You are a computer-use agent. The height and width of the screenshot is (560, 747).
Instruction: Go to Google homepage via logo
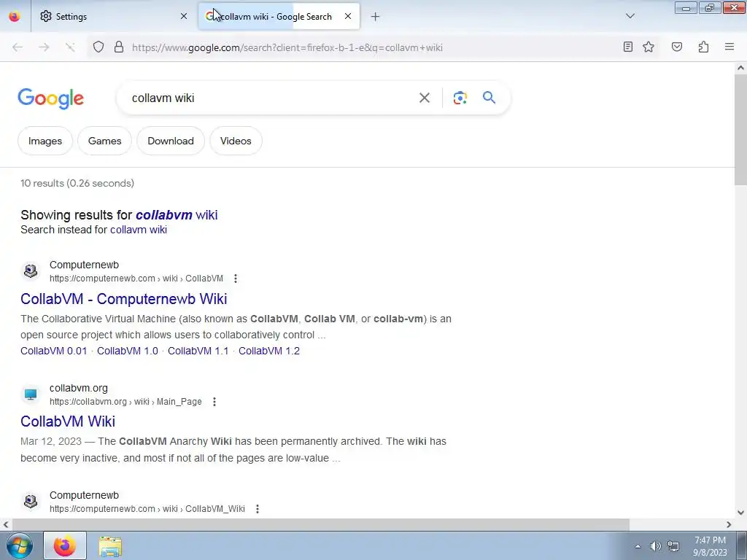click(51, 98)
